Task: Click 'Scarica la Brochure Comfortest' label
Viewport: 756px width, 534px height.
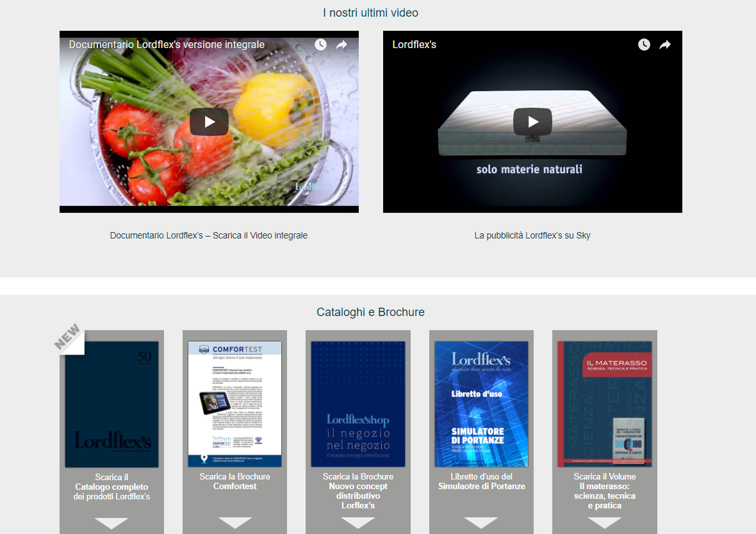Action: click(234, 481)
